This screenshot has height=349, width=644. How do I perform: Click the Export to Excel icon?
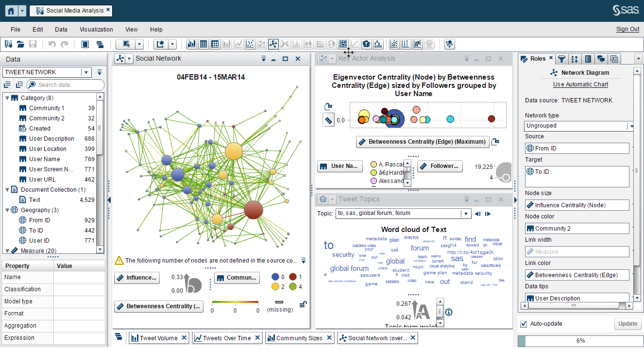click(x=614, y=59)
